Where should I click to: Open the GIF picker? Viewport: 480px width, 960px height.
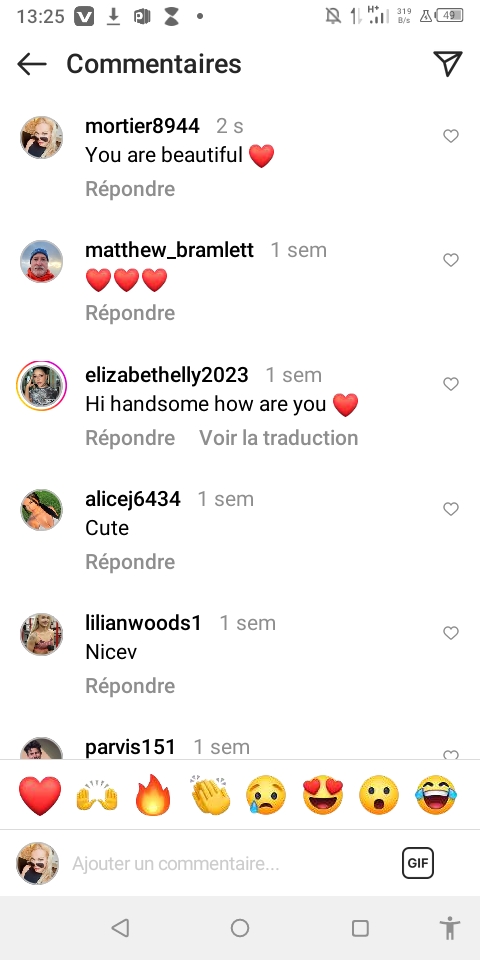418,863
